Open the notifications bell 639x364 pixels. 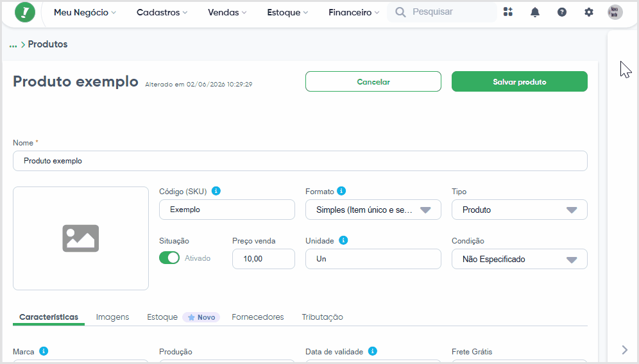(534, 12)
